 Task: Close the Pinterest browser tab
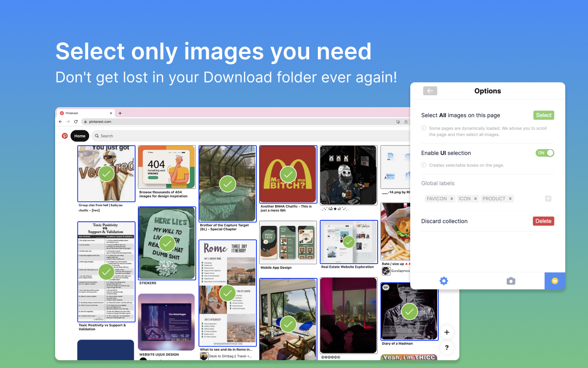pos(111,113)
